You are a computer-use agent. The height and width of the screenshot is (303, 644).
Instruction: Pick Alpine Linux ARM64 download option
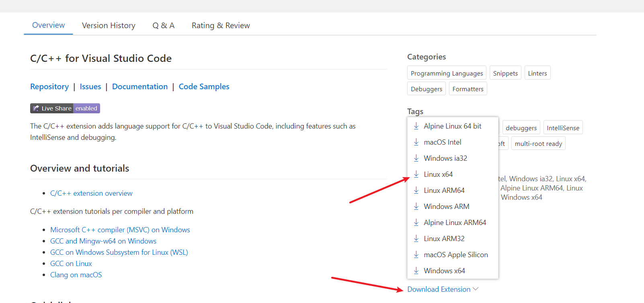(453, 223)
